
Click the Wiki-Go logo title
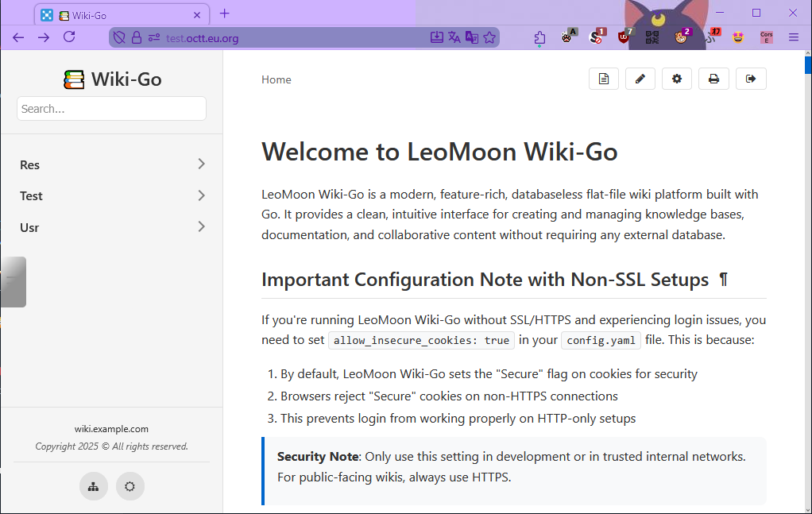[x=113, y=79]
